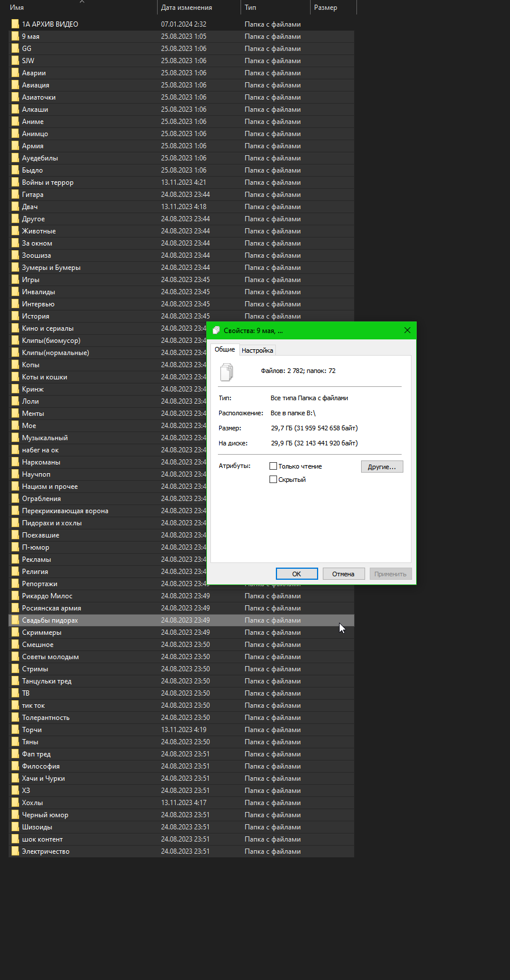Click the Отмена button
The height and width of the screenshot is (980, 510).
click(x=343, y=574)
